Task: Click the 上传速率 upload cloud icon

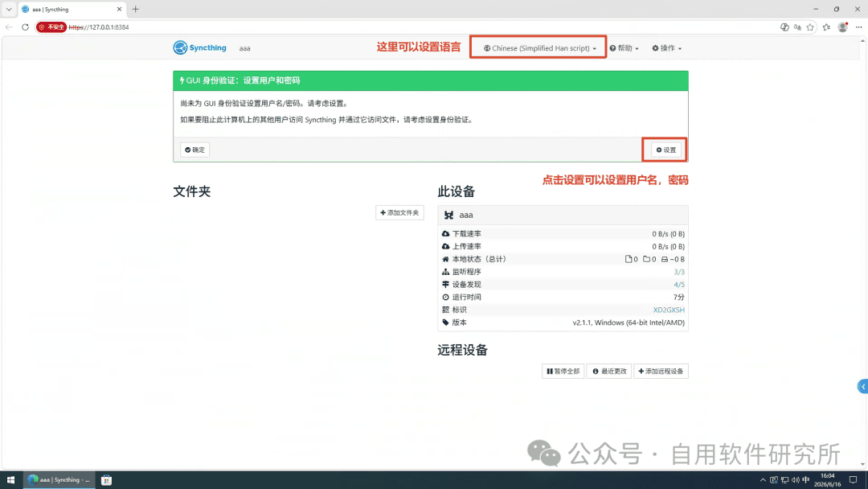Action: [x=445, y=246]
